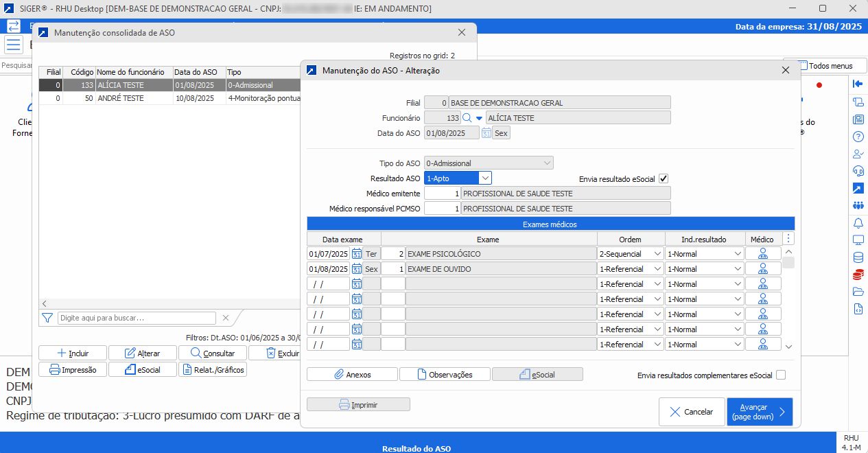Open the Anexos attachments button

[x=352, y=374]
